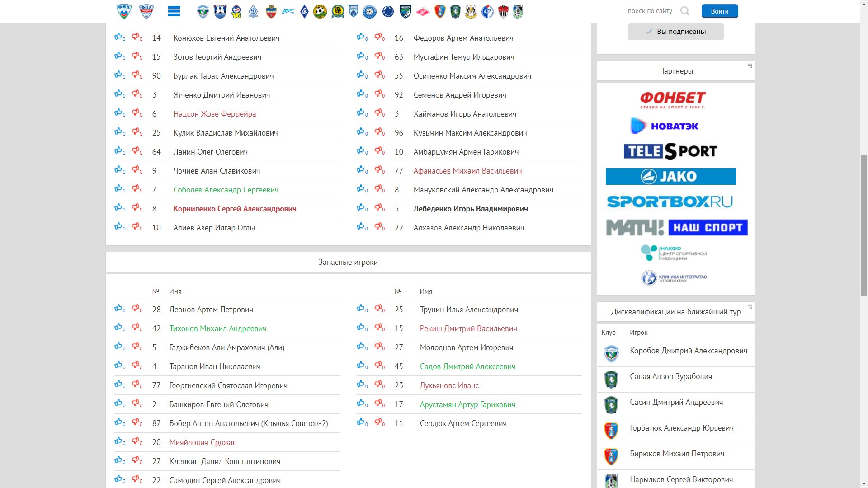Click the Фонбет partner banner
The height and width of the screenshot is (488, 868).
tap(673, 100)
